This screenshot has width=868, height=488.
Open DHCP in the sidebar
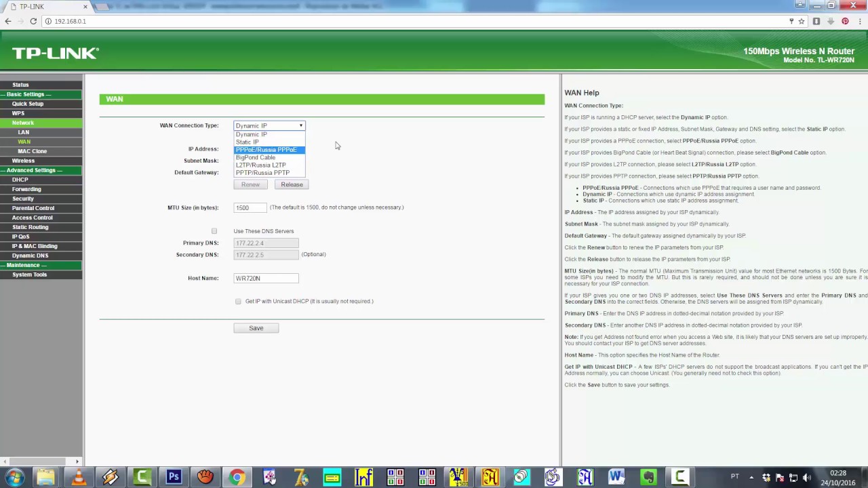pos(20,180)
